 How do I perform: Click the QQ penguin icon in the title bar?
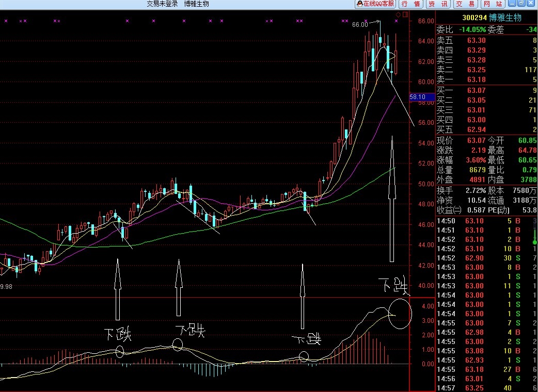point(359,4)
